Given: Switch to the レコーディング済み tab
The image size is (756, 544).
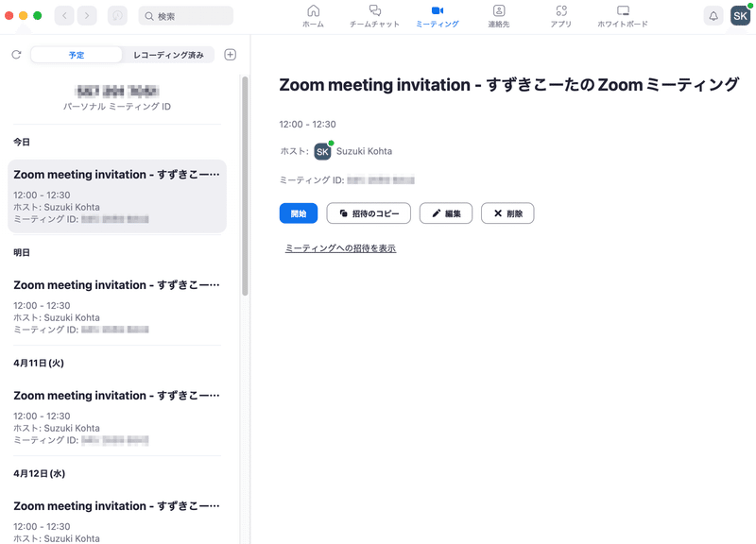Looking at the screenshot, I should tap(168, 55).
